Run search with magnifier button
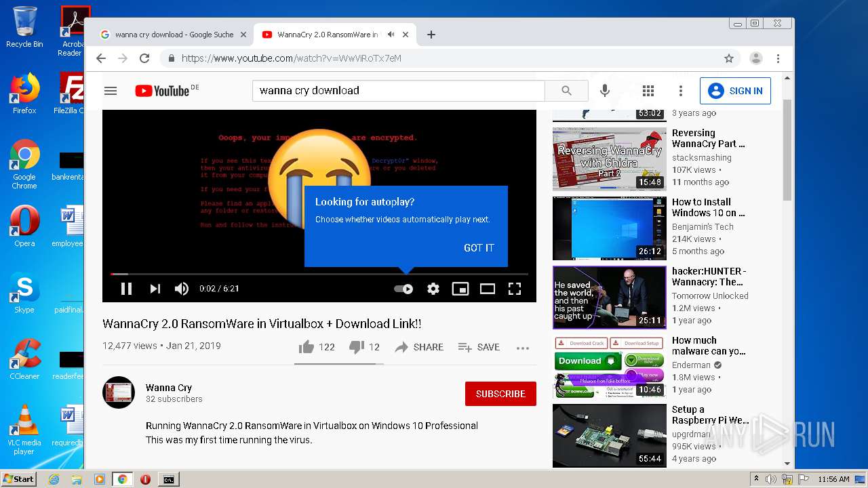The height and width of the screenshot is (488, 868). pos(567,91)
